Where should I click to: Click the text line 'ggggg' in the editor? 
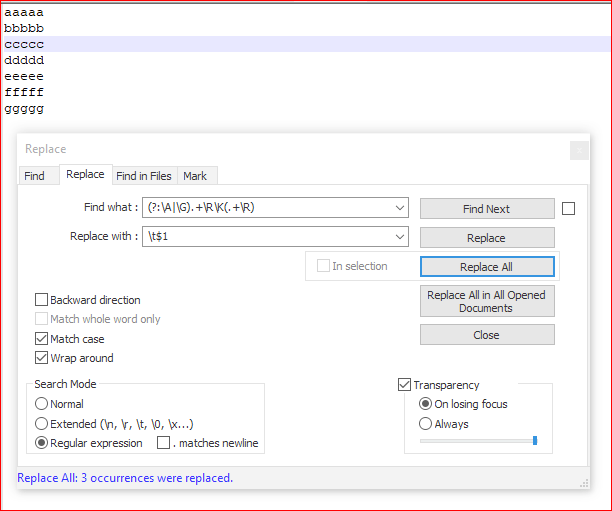click(x=24, y=108)
